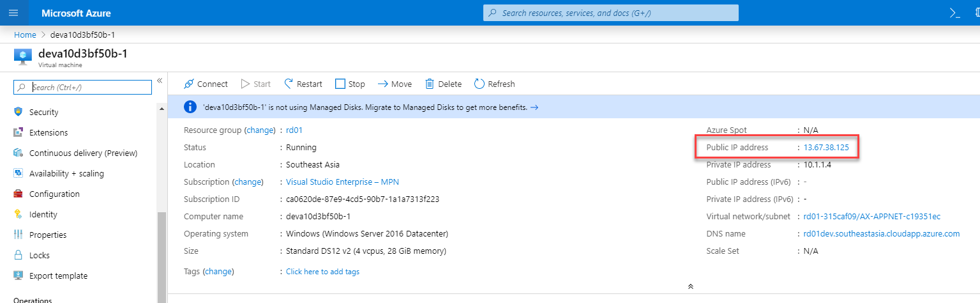Click the Availability + scaling icon

18,173
